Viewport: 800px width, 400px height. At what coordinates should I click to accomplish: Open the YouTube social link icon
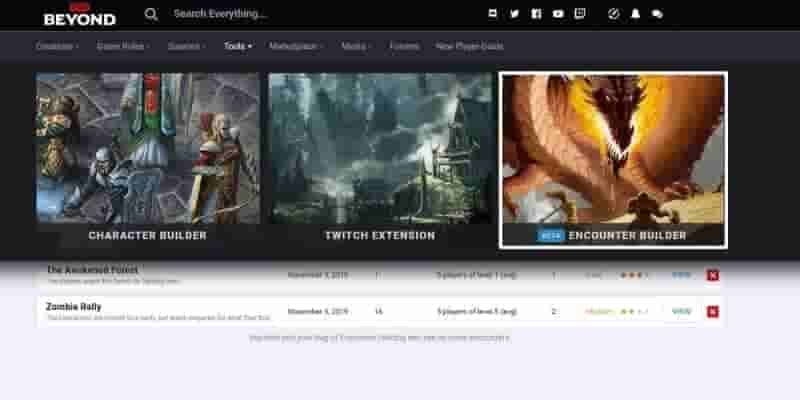point(558,14)
